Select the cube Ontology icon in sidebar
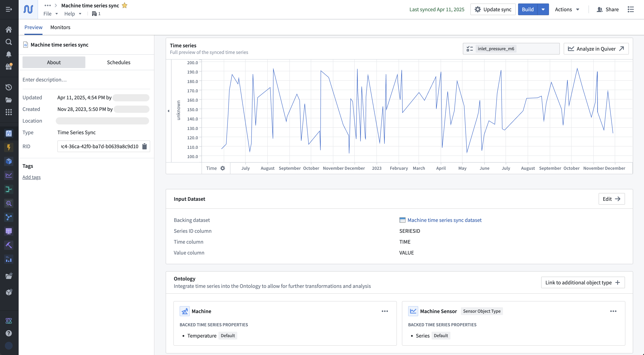The width and height of the screenshot is (644, 355). coord(9,161)
